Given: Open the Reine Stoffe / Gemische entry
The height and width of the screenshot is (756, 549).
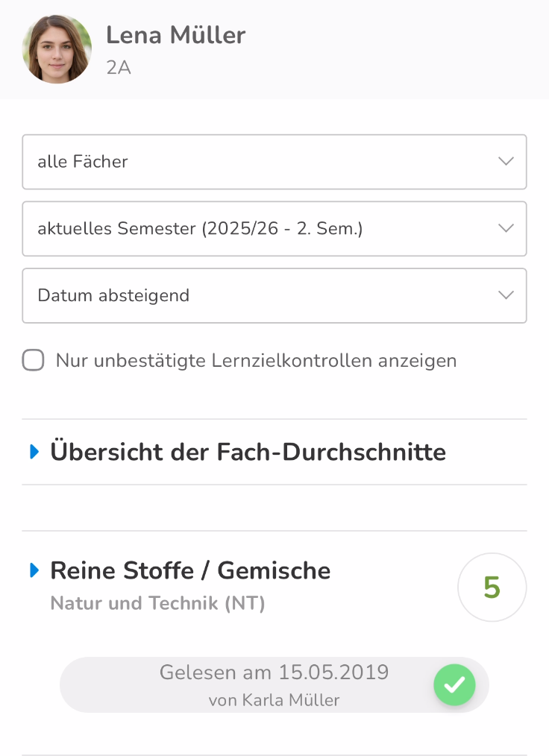Looking at the screenshot, I should coord(190,570).
